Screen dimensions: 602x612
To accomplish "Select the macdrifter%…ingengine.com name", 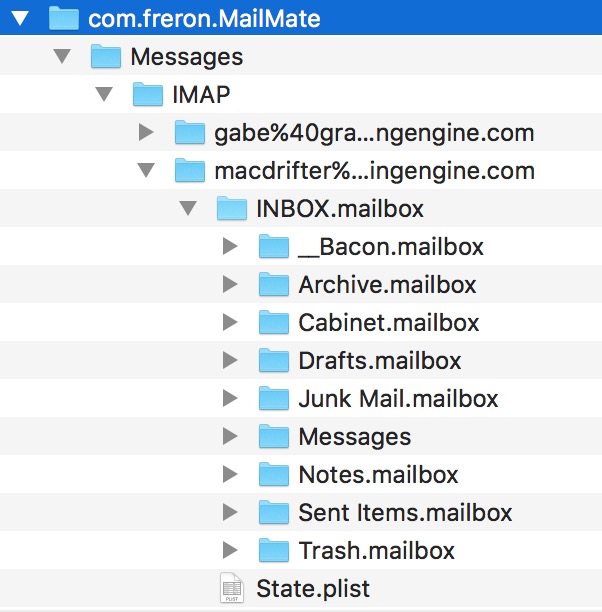I will tap(374, 171).
